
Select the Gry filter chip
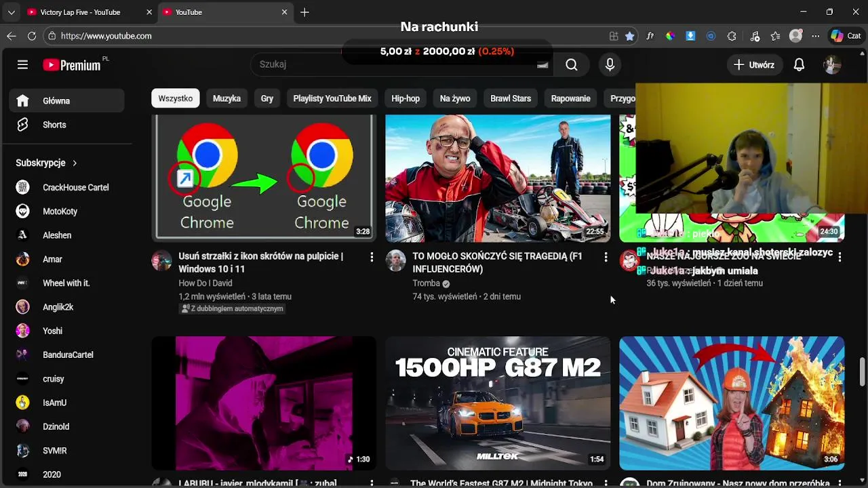coord(267,98)
